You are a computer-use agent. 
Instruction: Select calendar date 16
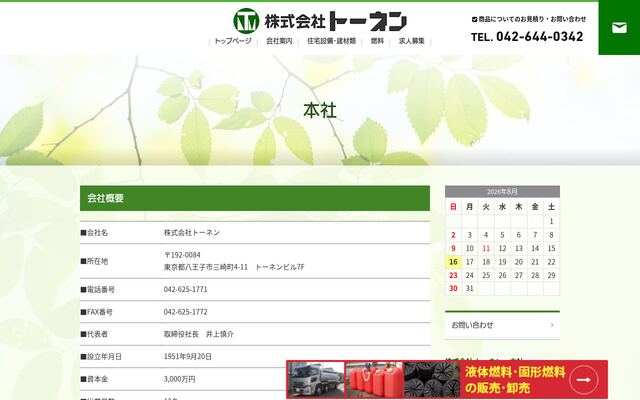(x=453, y=262)
